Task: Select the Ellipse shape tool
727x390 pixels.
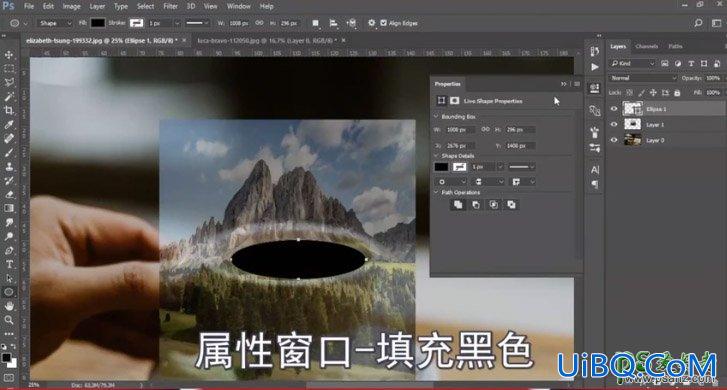Action: click(x=9, y=292)
